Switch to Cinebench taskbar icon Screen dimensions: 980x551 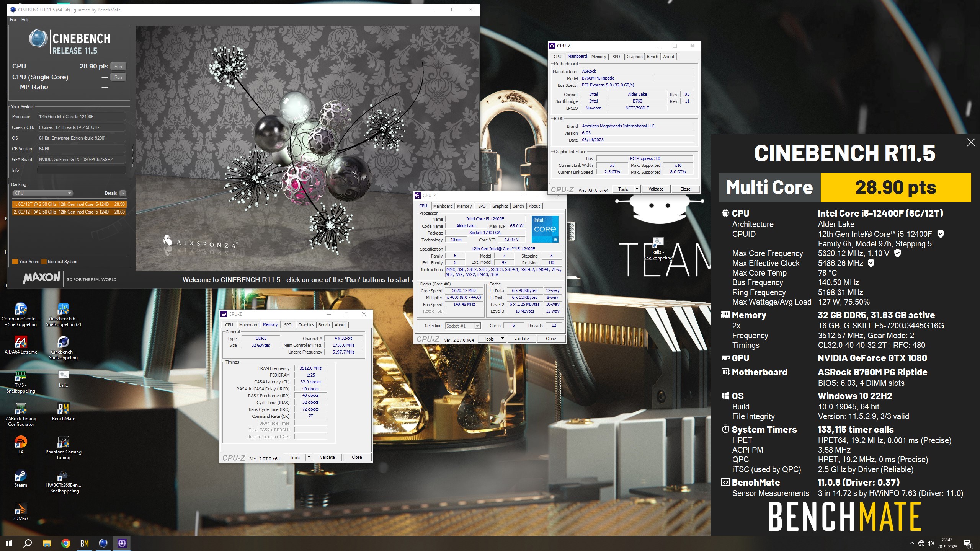coord(103,543)
